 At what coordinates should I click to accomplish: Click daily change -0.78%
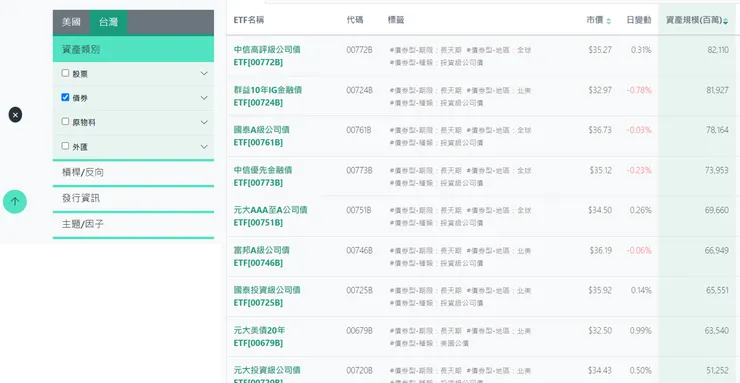coord(639,90)
